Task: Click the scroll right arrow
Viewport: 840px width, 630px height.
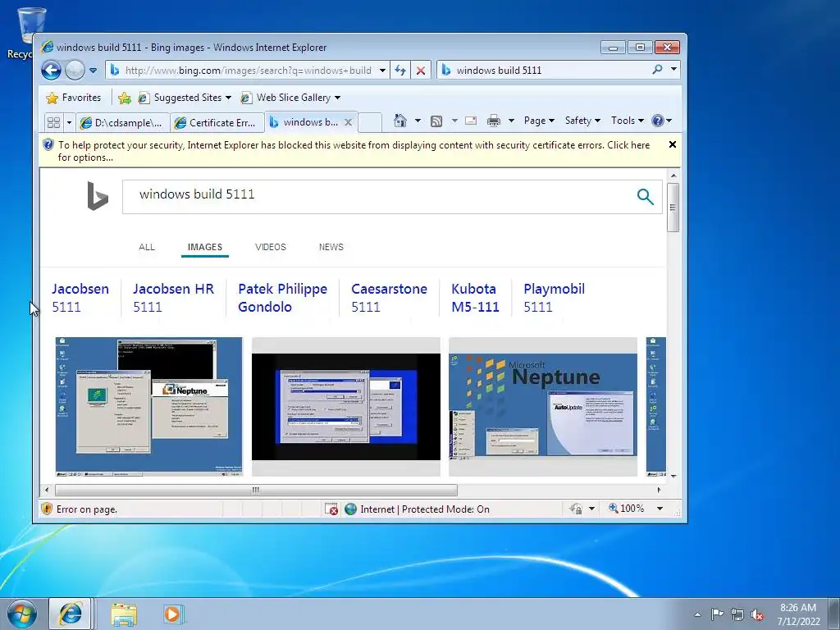Action: (x=659, y=490)
